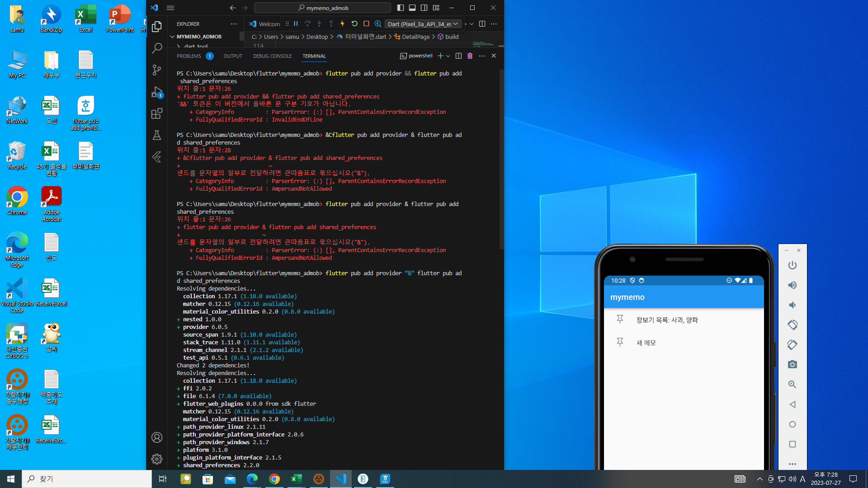Click the 터미널화면.dart breadcrumb
Viewport: 868px width, 488px height.
point(365,37)
